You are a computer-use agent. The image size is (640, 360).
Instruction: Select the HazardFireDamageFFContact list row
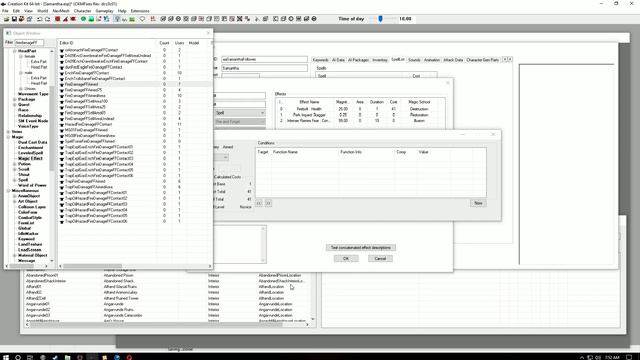(x=135, y=124)
